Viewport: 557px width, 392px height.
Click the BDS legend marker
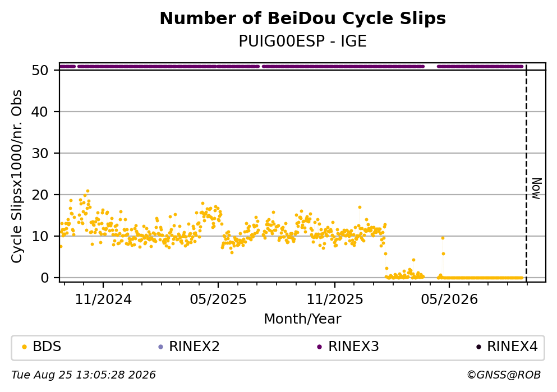tap(24, 347)
